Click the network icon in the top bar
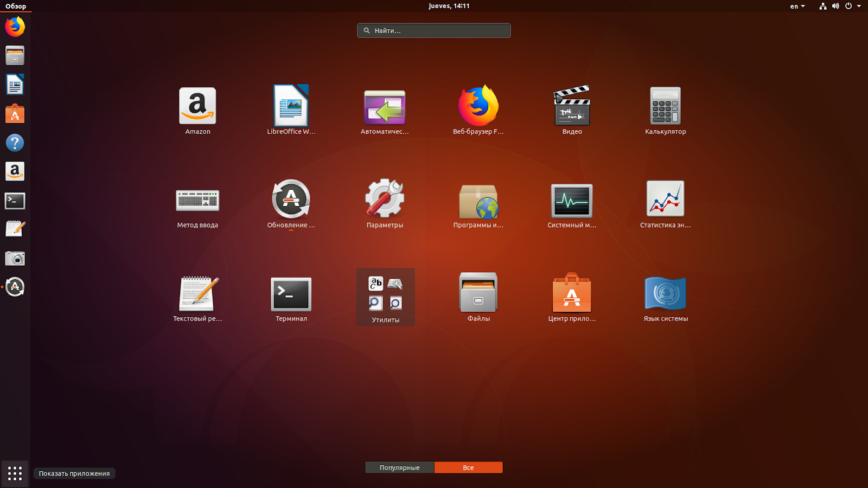The width and height of the screenshot is (868, 488). pos(823,6)
